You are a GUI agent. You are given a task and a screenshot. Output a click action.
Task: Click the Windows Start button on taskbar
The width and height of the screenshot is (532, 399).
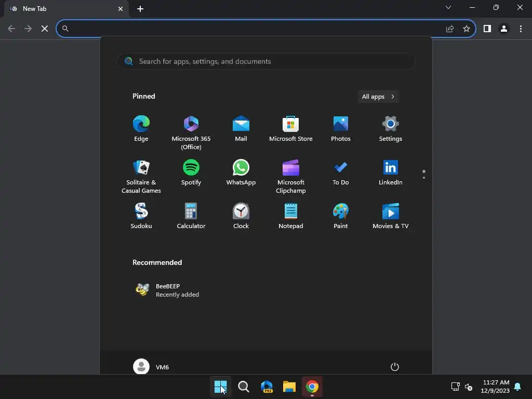220,387
